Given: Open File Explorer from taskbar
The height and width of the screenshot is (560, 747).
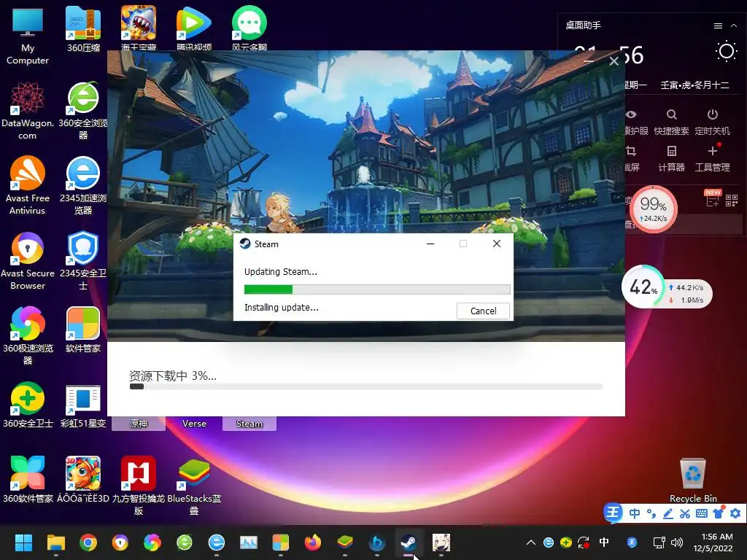Looking at the screenshot, I should click(x=55, y=542).
